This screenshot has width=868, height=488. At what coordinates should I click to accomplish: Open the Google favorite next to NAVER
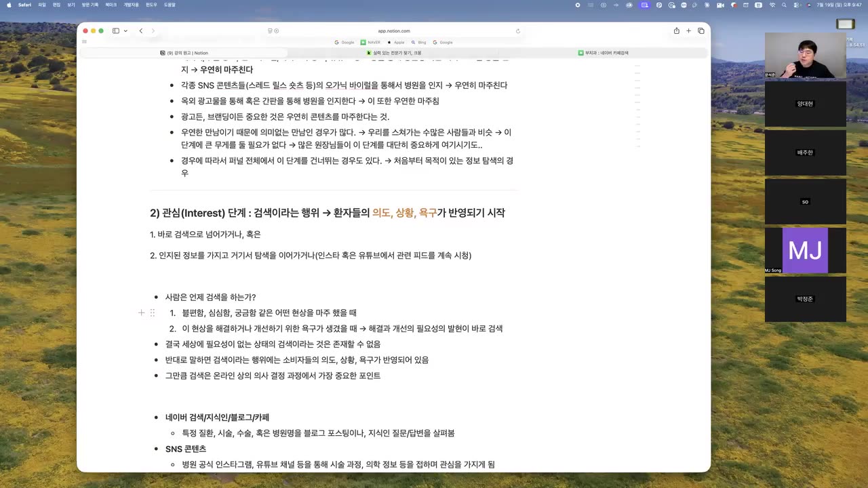344,42
